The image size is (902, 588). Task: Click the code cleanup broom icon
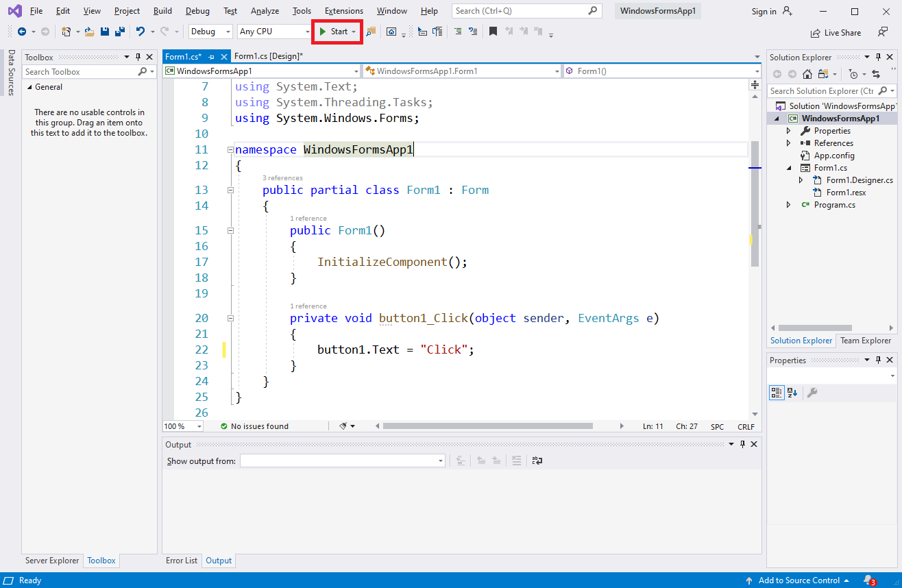click(343, 426)
